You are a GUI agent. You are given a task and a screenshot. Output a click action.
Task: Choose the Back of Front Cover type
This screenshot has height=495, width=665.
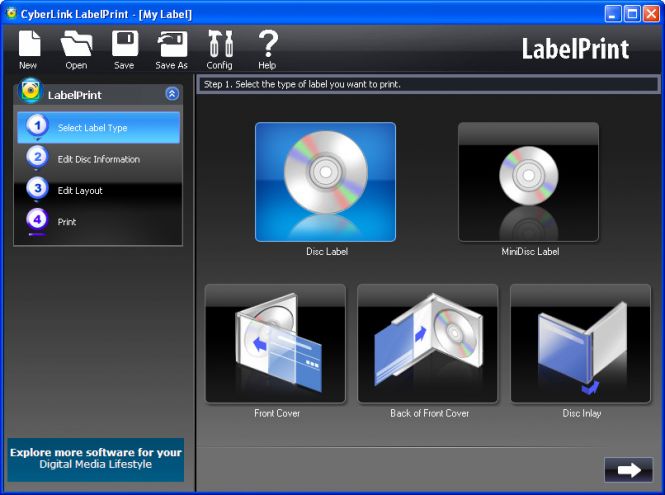coord(428,344)
